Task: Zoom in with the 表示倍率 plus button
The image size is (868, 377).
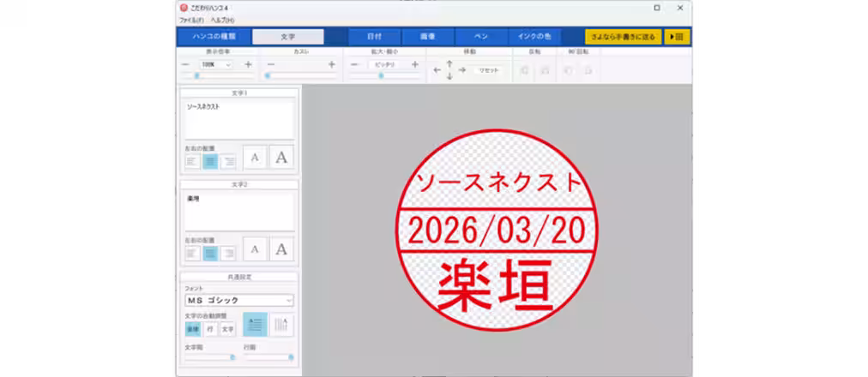Action: (x=248, y=64)
